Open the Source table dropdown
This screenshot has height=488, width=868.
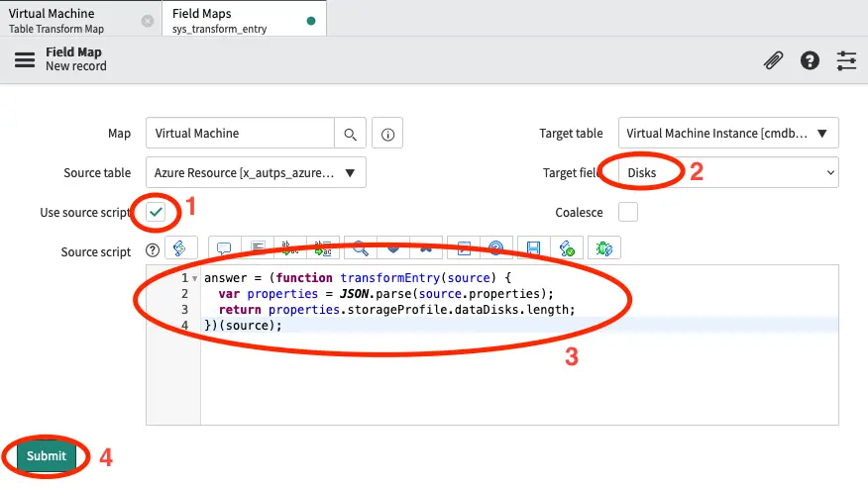click(x=256, y=172)
